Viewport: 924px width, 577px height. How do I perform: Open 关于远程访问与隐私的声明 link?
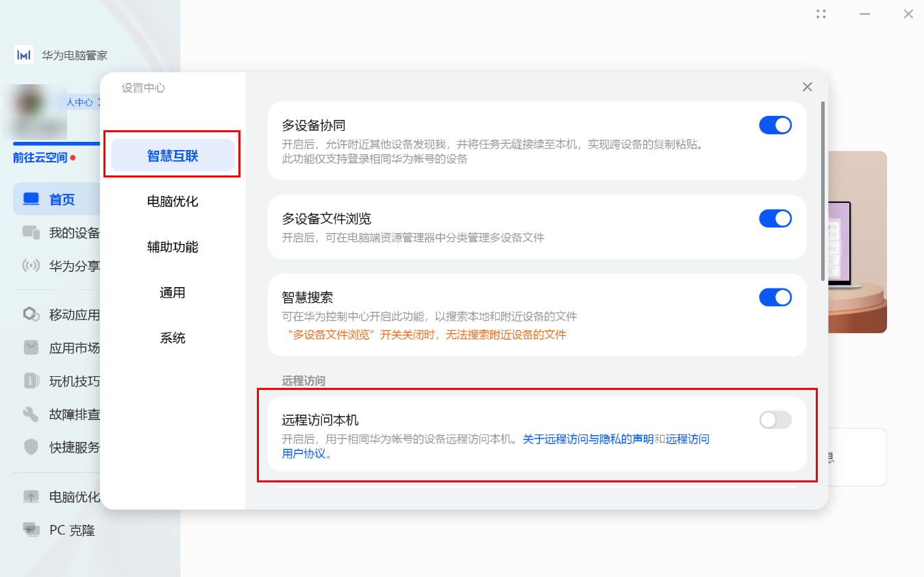(588, 439)
